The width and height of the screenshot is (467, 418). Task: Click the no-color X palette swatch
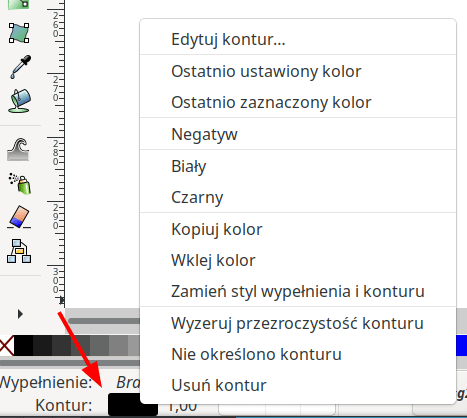pyautogui.click(x=7, y=345)
